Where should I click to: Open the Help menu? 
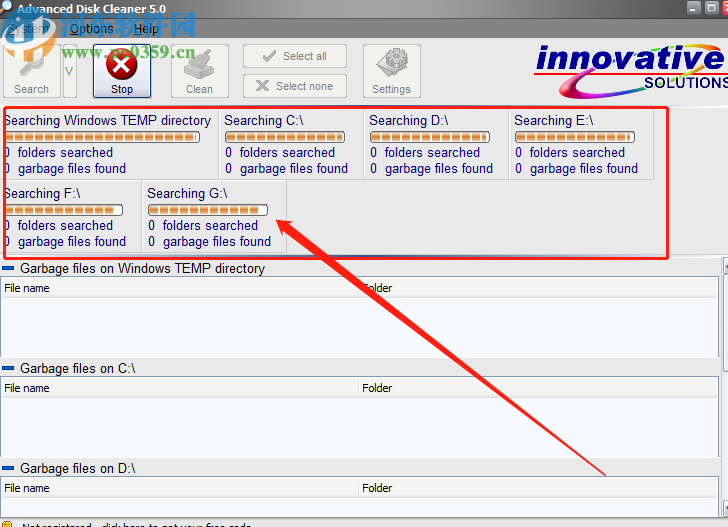point(146,29)
